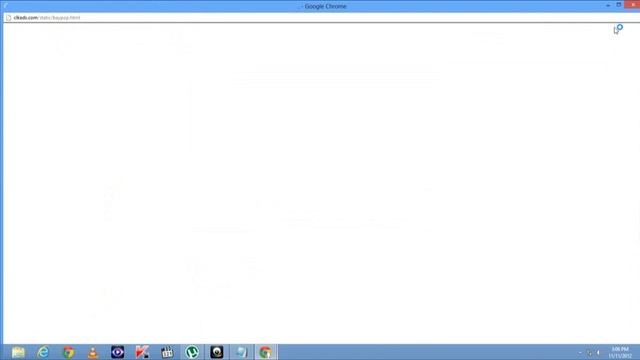Open the black square app icon in taskbar
The width and height of the screenshot is (640, 360).
(x=217, y=352)
